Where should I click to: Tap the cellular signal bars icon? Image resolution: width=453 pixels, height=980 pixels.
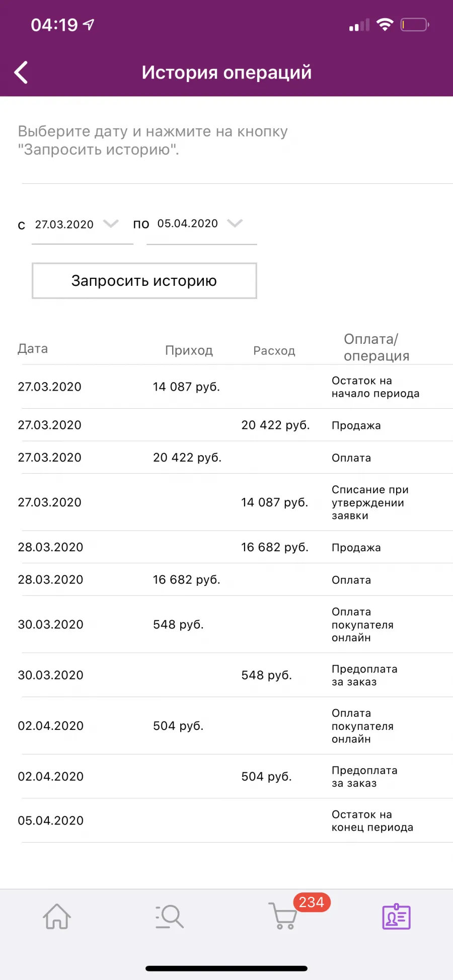[x=359, y=25]
